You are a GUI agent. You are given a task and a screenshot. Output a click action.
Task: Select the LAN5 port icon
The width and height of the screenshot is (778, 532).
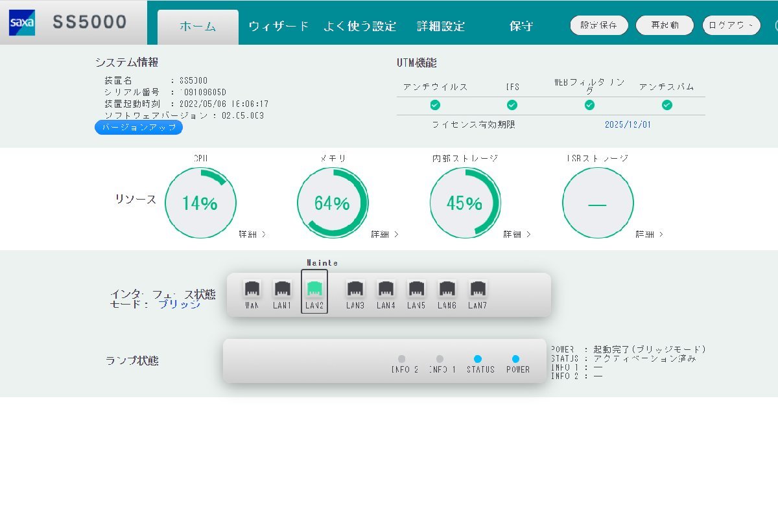416,288
